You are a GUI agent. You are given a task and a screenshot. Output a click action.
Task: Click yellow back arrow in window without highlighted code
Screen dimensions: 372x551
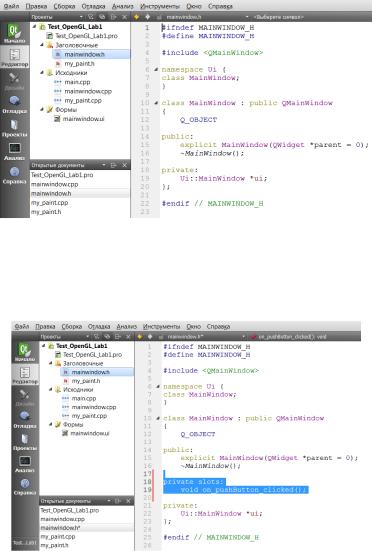click(137, 17)
